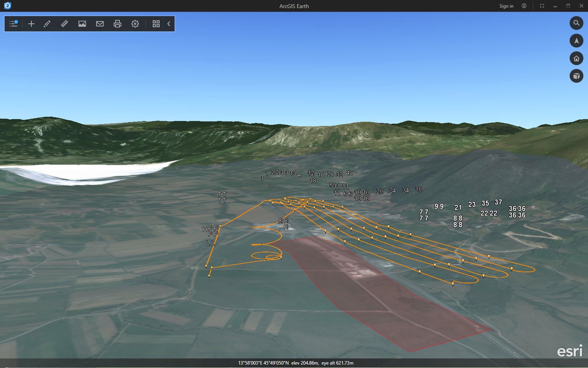Click the Sign in link

pos(506,6)
